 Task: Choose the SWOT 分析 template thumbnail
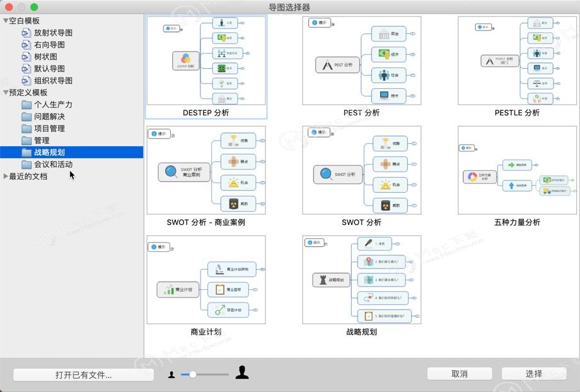pyautogui.click(x=362, y=170)
